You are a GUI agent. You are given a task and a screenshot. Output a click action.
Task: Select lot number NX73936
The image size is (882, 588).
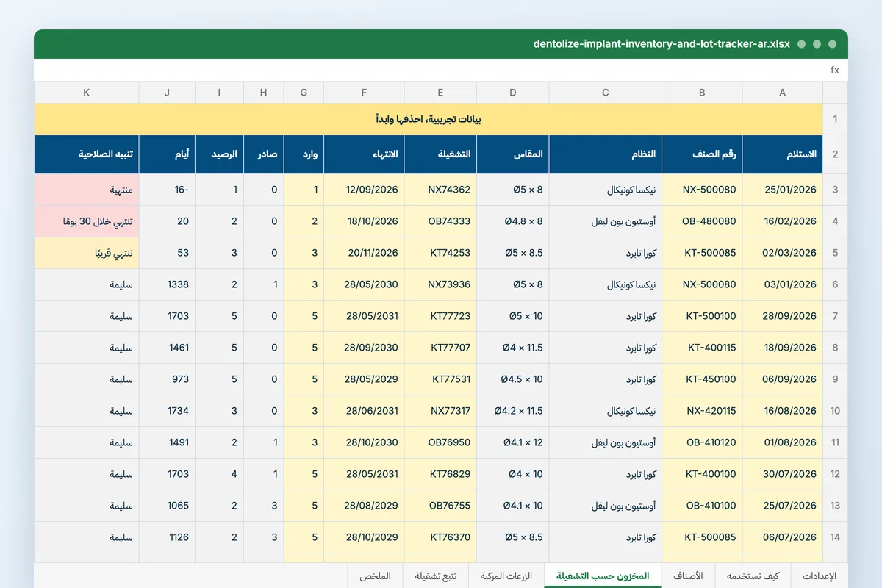pos(440,284)
